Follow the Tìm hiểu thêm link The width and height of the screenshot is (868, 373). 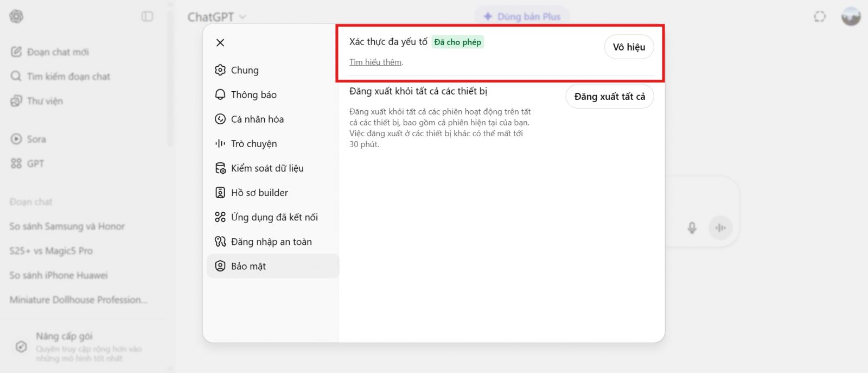pyautogui.click(x=375, y=62)
